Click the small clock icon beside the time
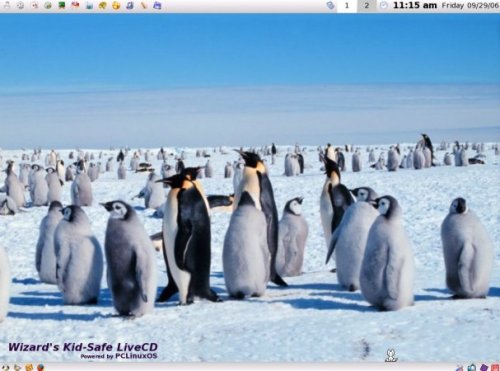 click(384, 5)
